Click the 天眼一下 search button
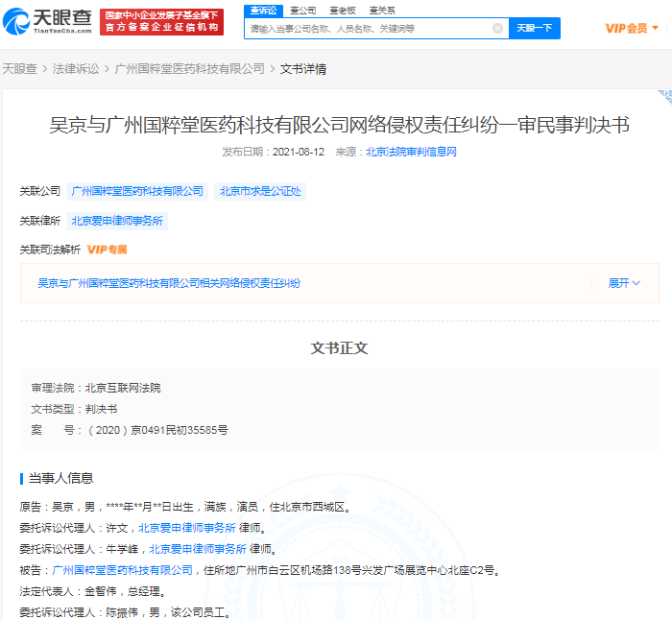Screen dimensions: 672x620 tap(535, 28)
